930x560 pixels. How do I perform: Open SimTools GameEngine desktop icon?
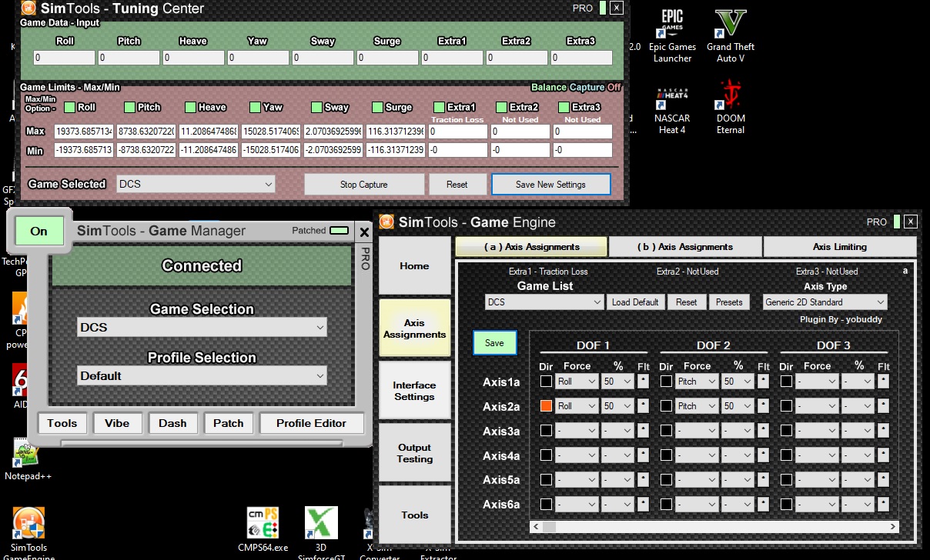pyautogui.click(x=28, y=532)
